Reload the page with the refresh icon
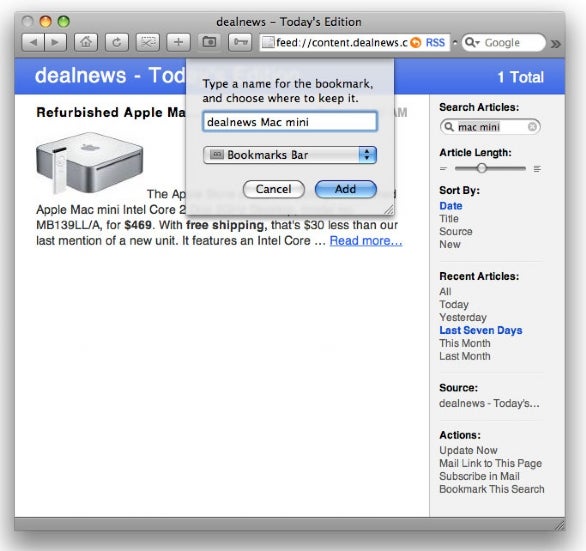 pos(117,43)
